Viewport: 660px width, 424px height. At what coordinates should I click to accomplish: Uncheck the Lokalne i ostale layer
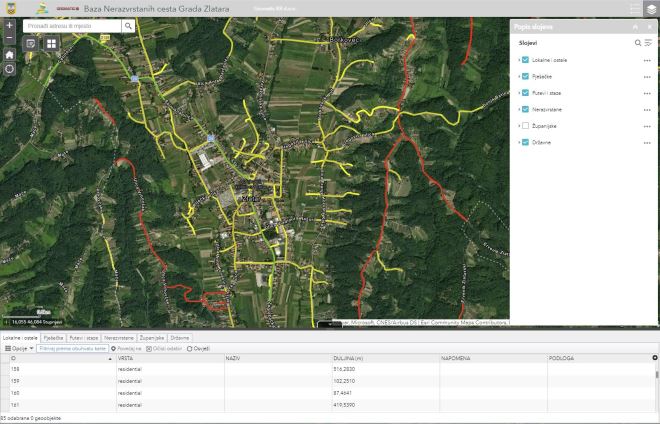pos(525,60)
